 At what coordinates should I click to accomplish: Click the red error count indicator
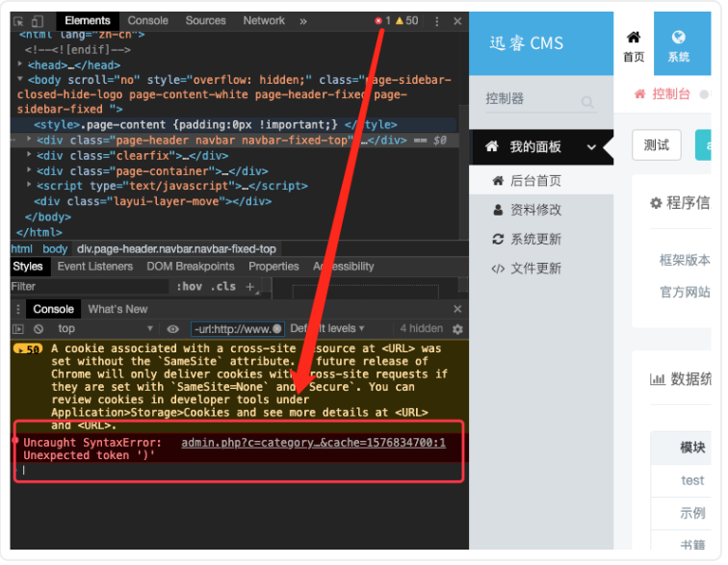click(x=383, y=21)
